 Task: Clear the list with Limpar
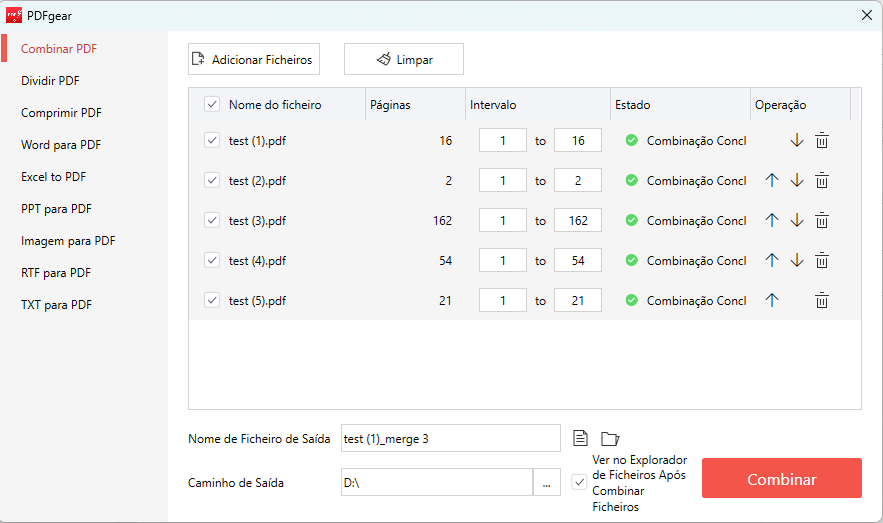[x=404, y=60]
